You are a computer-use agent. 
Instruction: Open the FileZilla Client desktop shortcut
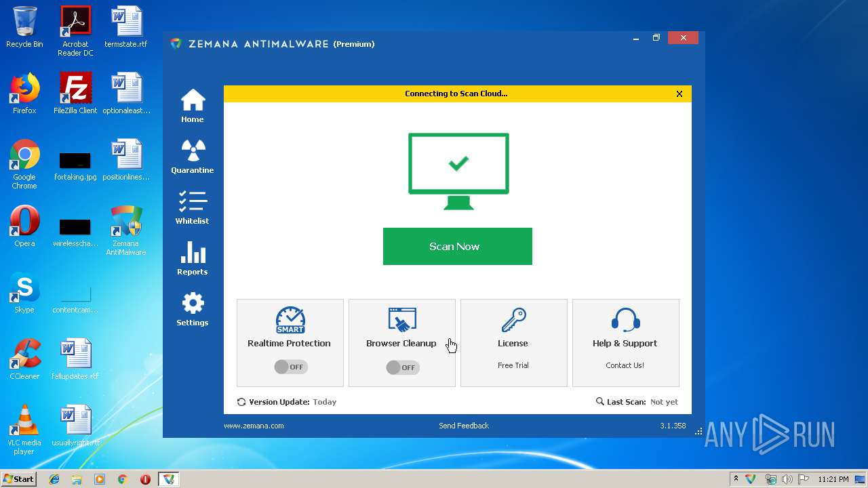(75, 94)
